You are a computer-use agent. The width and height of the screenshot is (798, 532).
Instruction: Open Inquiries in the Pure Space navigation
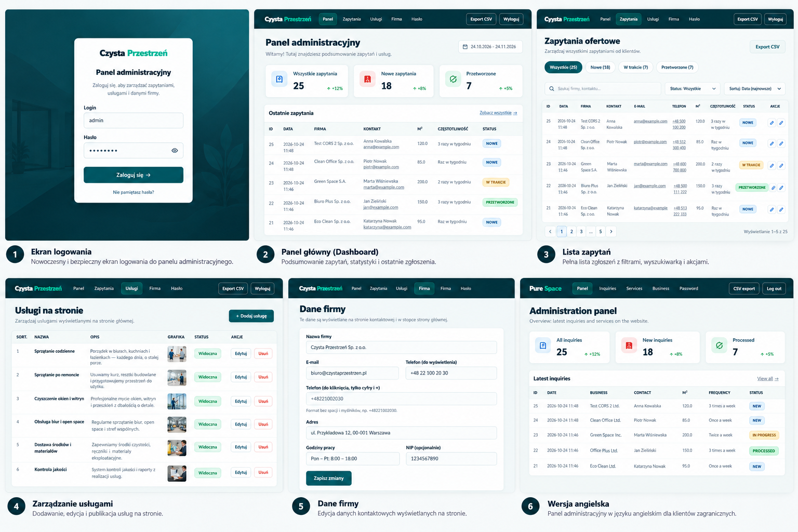607,288
